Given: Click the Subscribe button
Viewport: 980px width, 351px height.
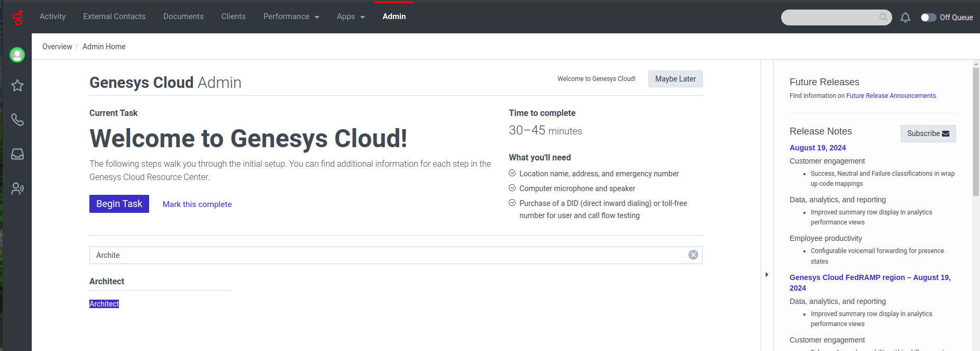Looking at the screenshot, I should coord(928,133).
